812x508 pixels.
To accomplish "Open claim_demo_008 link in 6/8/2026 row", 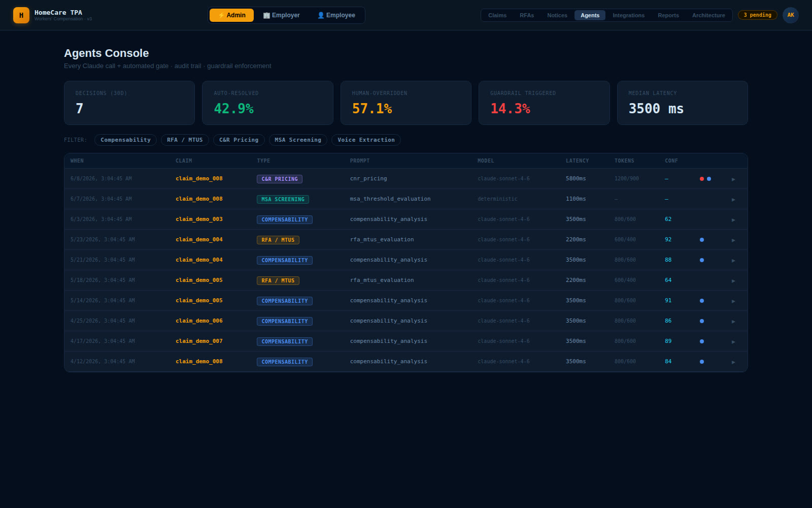I will pos(199,179).
